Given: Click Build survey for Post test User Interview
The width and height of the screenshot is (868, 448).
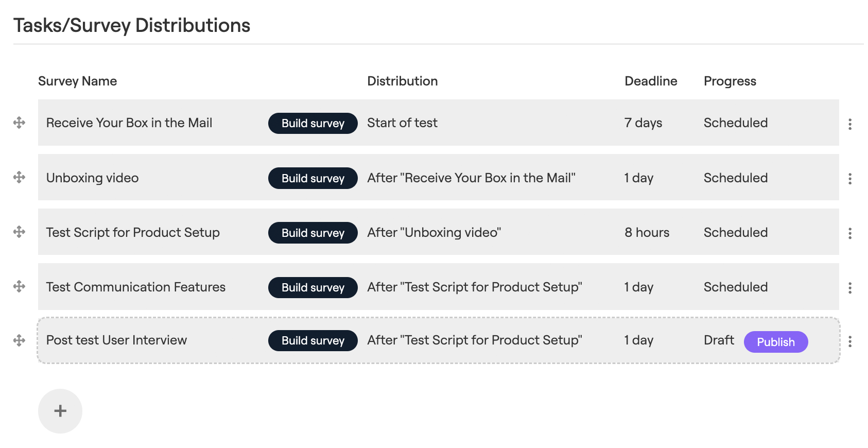Looking at the screenshot, I should 313,340.
